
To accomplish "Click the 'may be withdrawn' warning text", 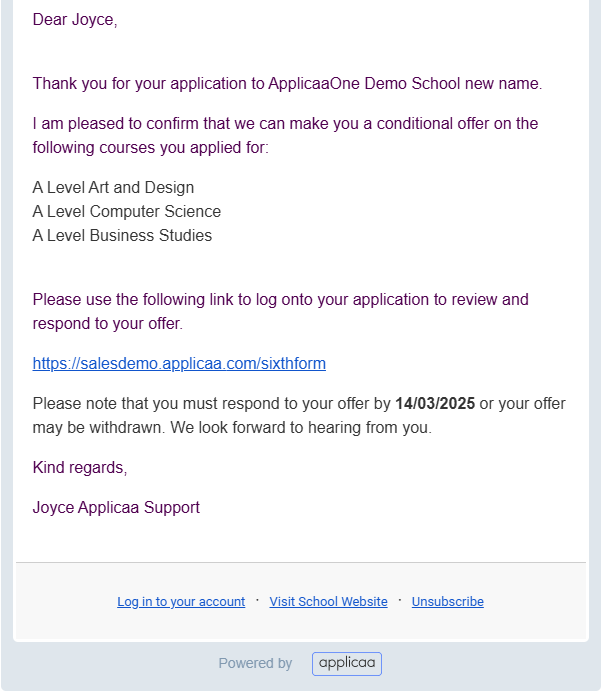I will pos(99,428).
